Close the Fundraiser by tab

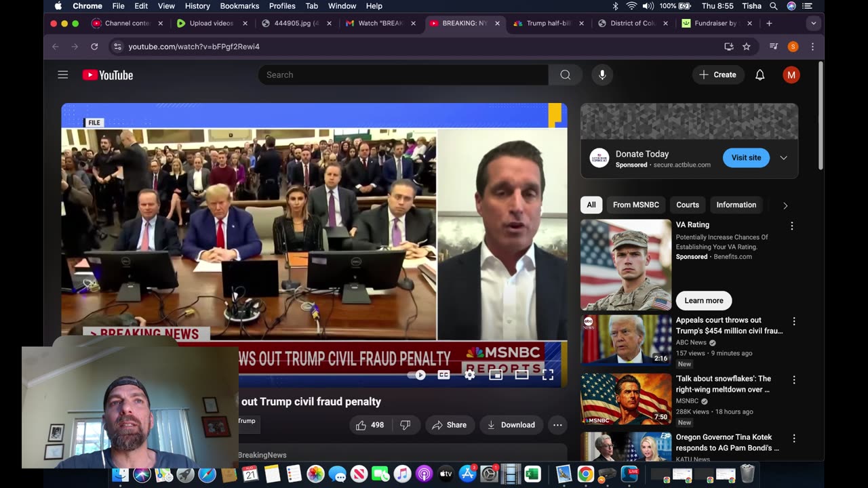coord(750,23)
